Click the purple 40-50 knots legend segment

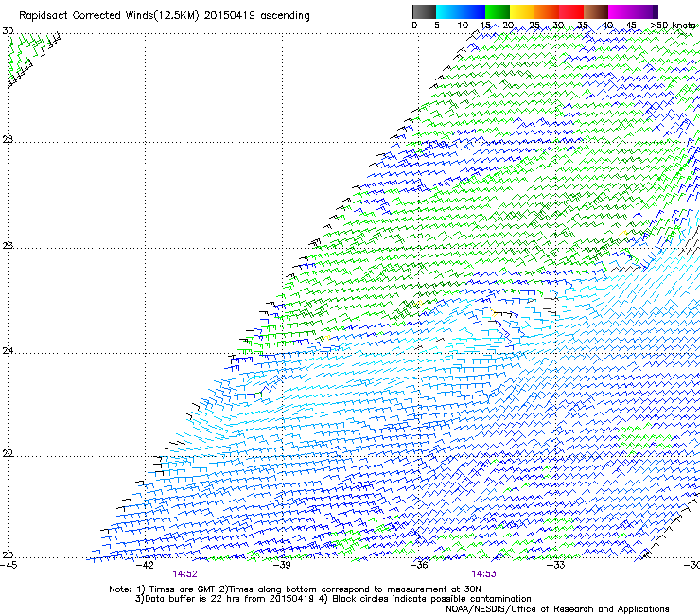[633, 11]
